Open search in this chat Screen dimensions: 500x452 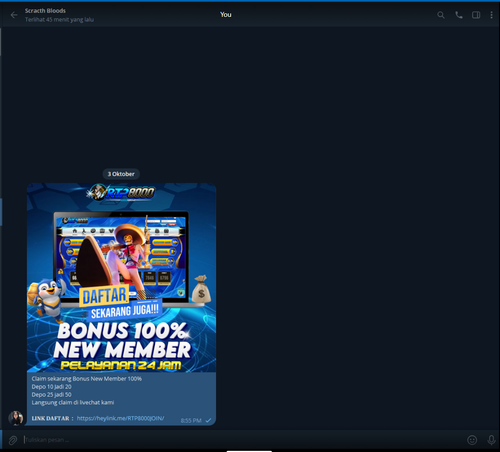click(441, 15)
